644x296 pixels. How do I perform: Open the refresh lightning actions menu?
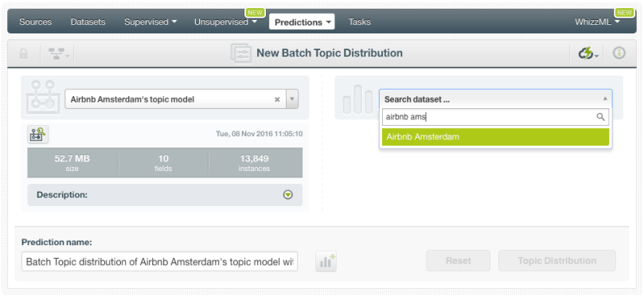[588, 54]
